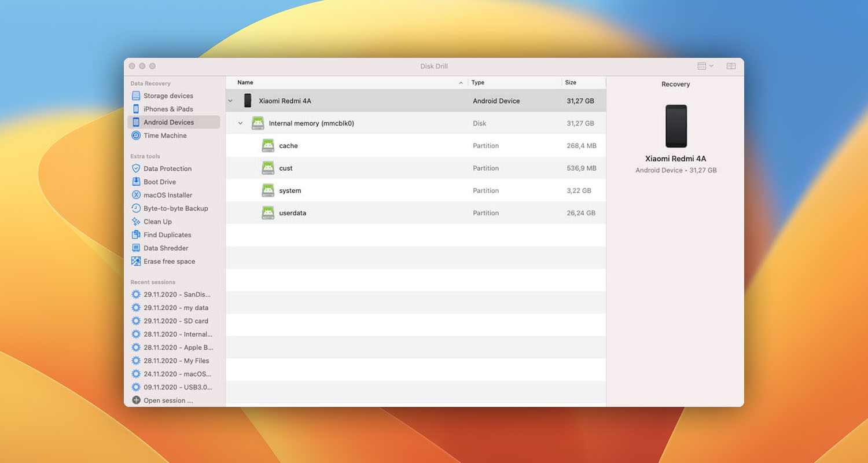
Task: Open the view mode dropdown in title bar
Action: 705,67
